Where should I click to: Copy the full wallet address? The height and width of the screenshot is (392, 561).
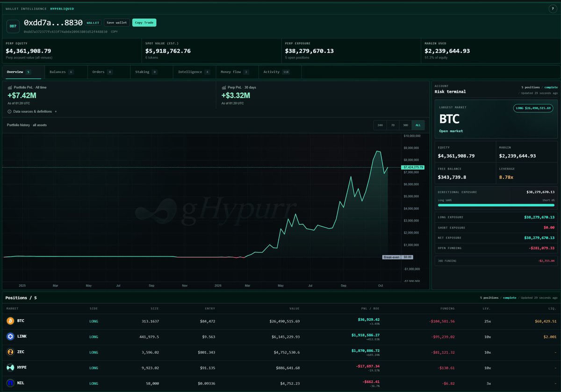pyautogui.click(x=114, y=32)
